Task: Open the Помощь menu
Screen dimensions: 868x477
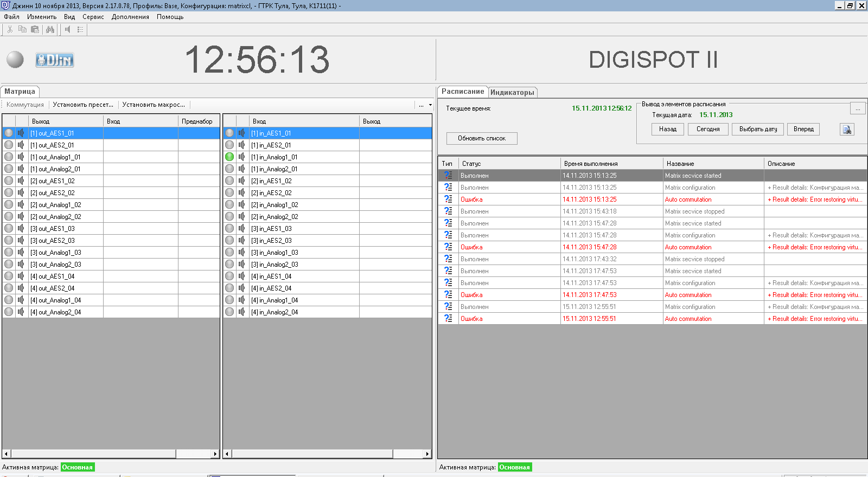Action: pyautogui.click(x=170, y=17)
